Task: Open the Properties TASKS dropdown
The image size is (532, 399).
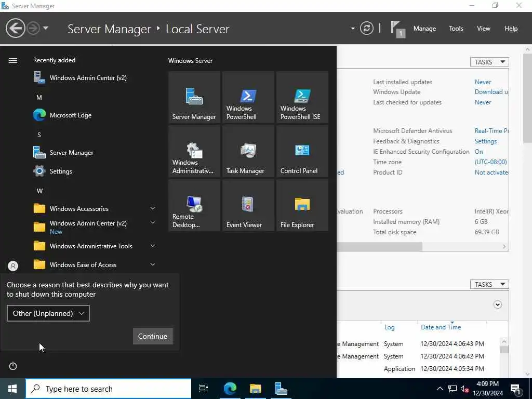Action: pyautogui.click(x=489, y=62)
